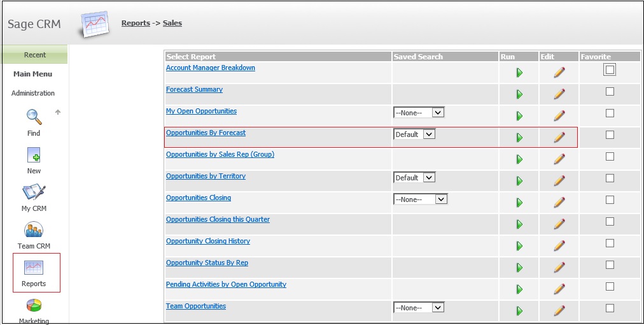Screen dimensions: 644x325
Task: Open saved search dropdown for Opportunities By Forecast
Action: (414, 134)
